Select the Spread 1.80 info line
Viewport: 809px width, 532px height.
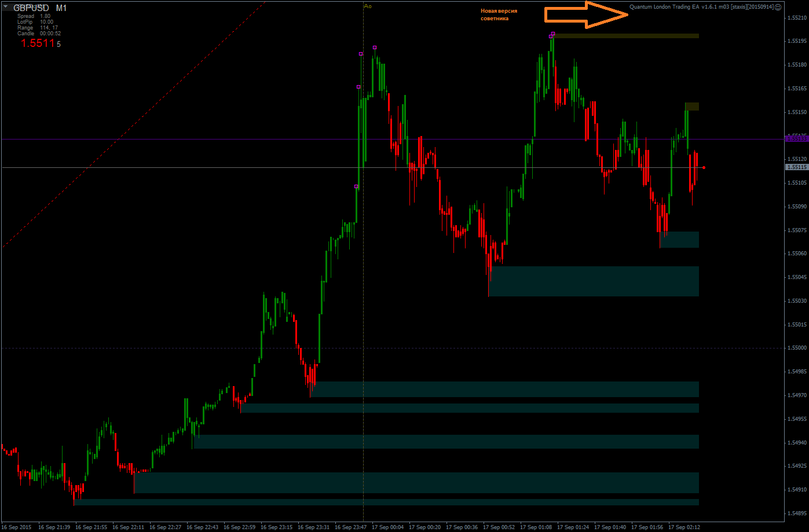point(34,16)
